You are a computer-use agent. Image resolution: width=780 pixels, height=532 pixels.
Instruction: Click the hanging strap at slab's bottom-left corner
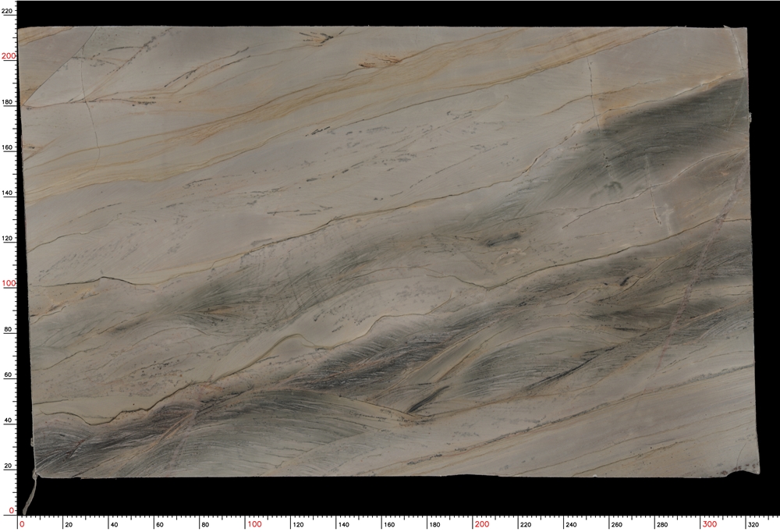point(30,493)
